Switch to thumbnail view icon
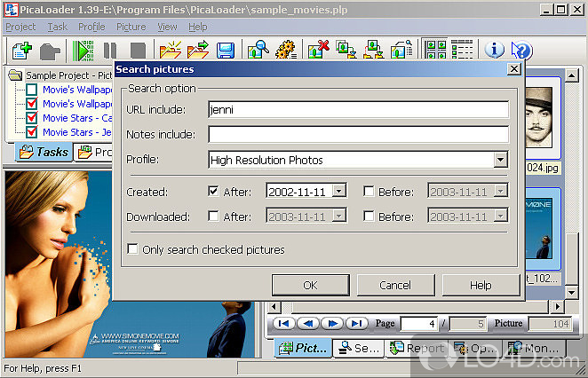588x378 pixels. tap(434, 50)
